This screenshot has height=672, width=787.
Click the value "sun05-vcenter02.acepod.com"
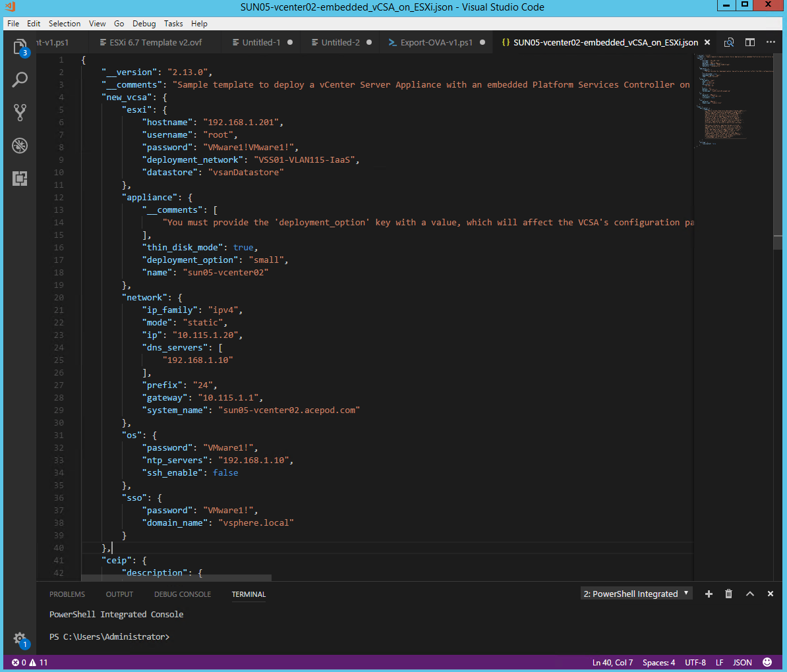coord(289,410)
